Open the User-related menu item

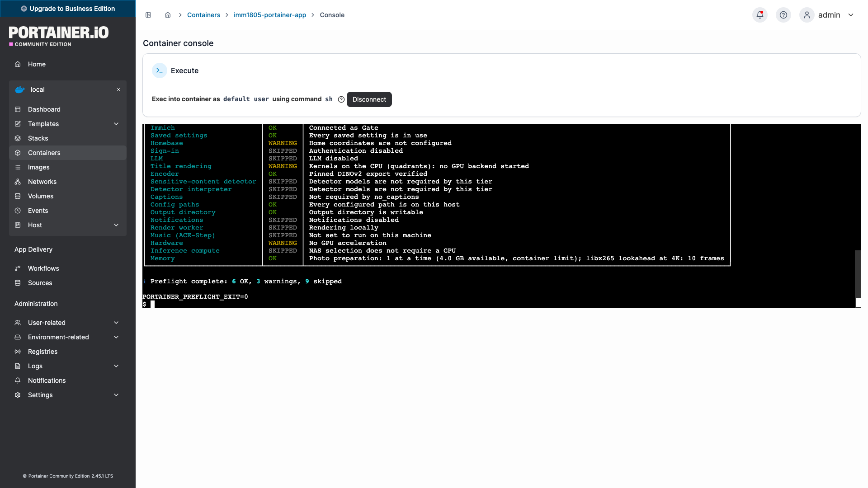pyautogui.click(x=68, y=323)
